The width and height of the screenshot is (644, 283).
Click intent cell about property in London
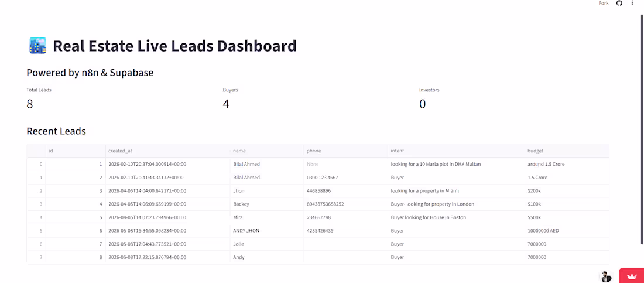click(456, 204)
